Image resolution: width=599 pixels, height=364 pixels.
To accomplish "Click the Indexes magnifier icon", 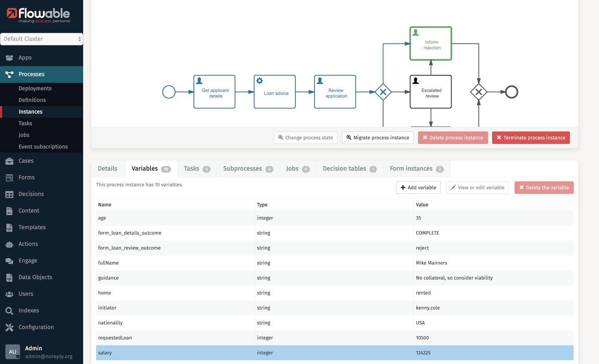I will (9, 311).
